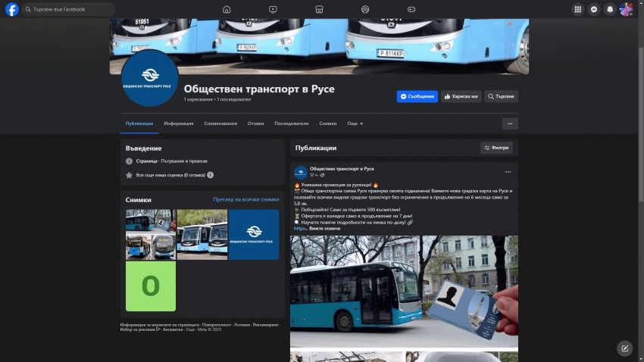Image resolution: width=644 pixels, height=362 pixels.
Task: Open the blue logo photo thumbnail
Action: [254, 235]
